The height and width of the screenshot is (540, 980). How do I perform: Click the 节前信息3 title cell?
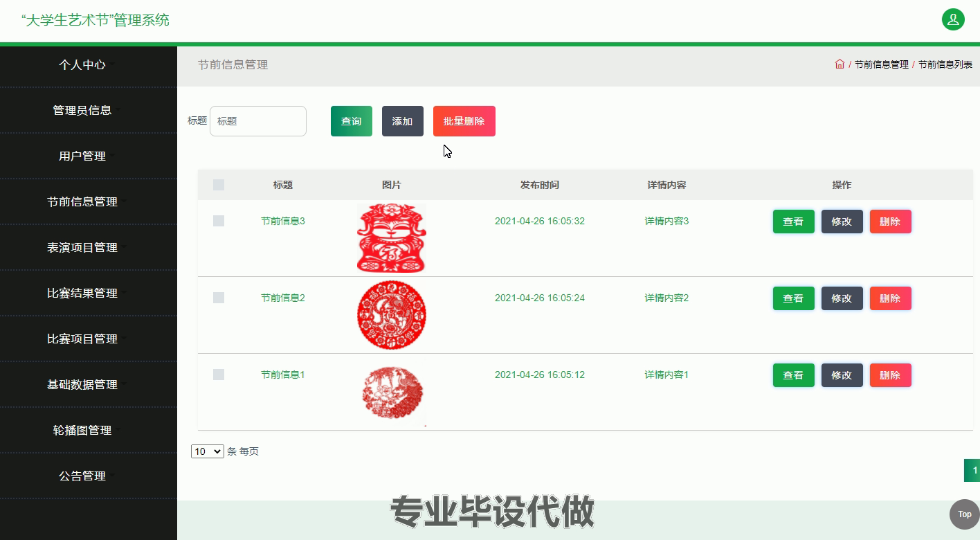tap(283, 221)
